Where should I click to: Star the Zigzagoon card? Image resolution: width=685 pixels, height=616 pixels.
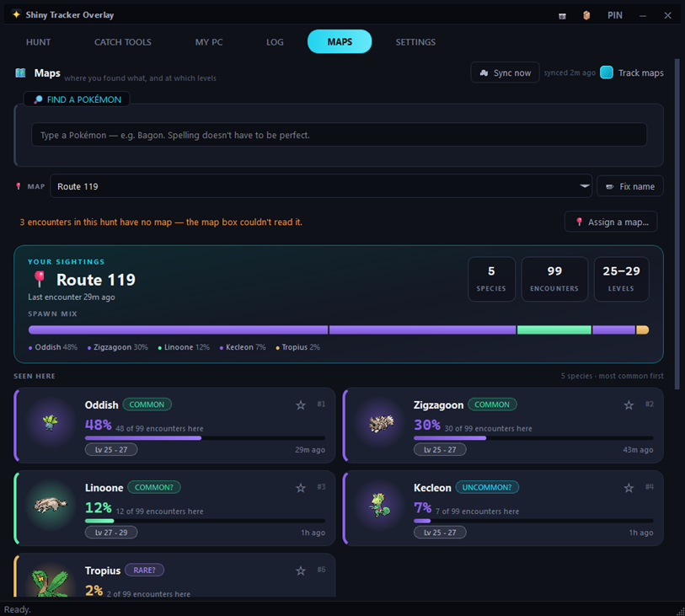(629, 405)
